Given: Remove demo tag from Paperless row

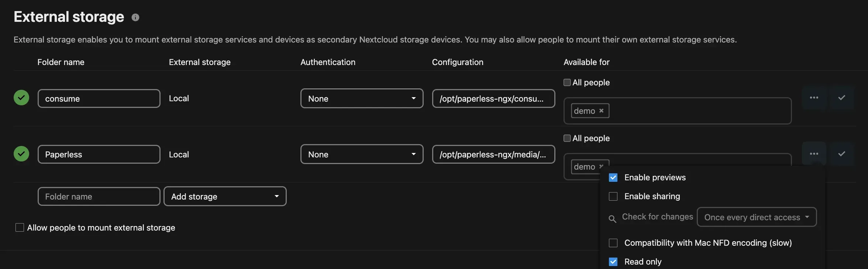Looking at the screenshot, I should (601, 166).
